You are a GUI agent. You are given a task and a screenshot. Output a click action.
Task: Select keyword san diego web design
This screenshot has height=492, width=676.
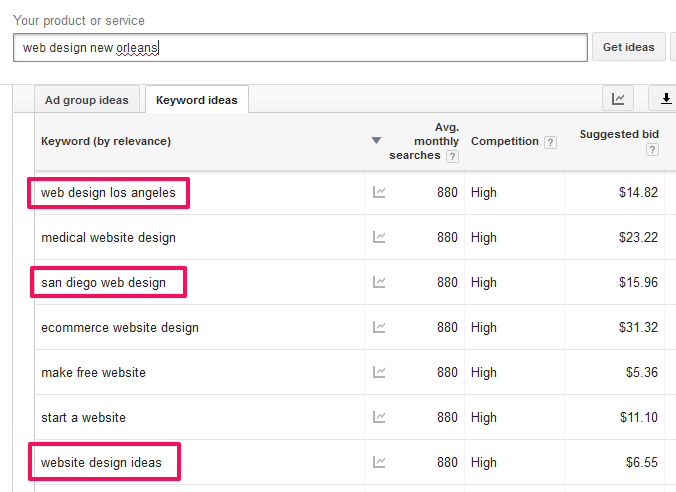pos(103,282)
